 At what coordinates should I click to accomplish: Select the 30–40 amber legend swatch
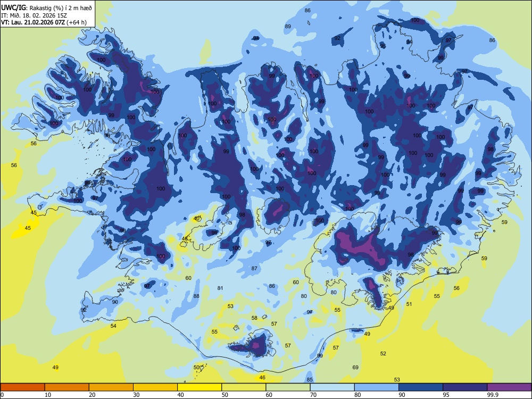(x=155, y=387)
